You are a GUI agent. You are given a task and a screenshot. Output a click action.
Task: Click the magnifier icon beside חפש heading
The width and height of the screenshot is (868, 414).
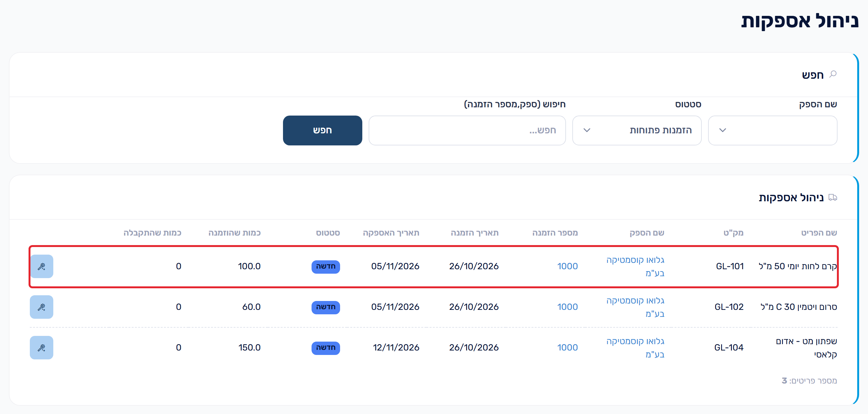point(833,74)
